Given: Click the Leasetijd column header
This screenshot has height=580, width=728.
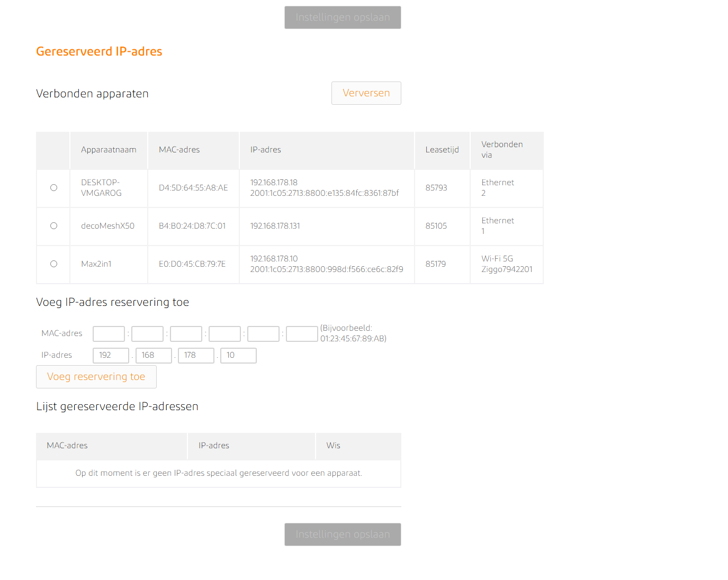Looking at the screenshot, I should [x=442, y=150].
